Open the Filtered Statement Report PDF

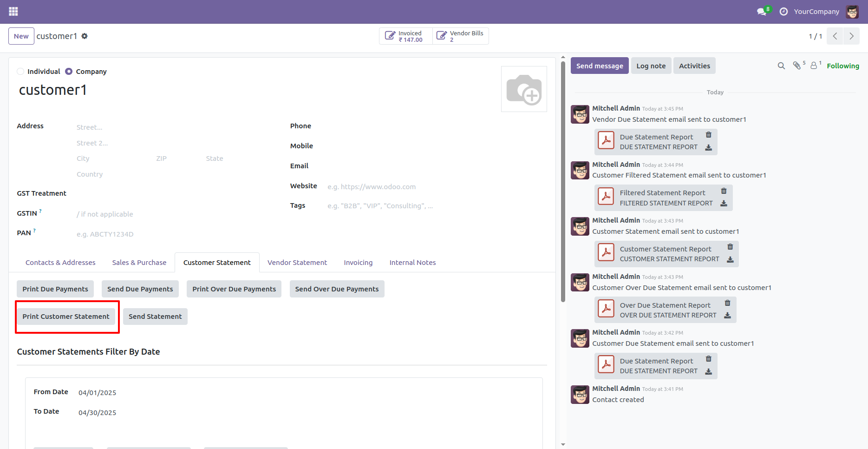[662, 192]
